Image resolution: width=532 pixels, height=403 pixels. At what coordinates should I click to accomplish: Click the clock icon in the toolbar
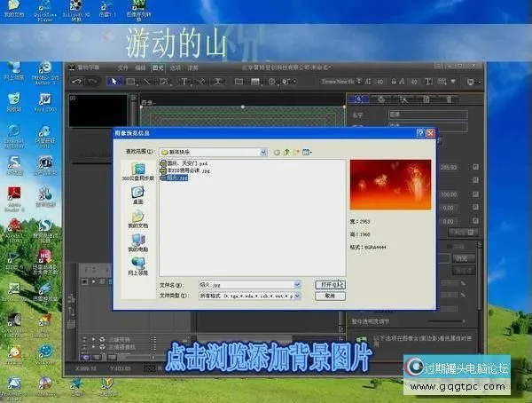click(272, 82)
